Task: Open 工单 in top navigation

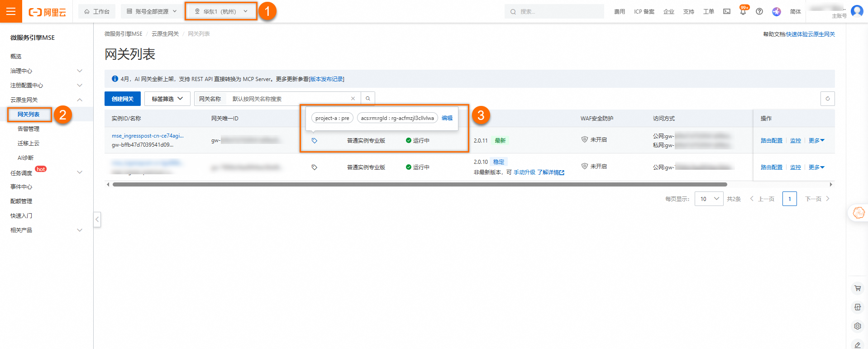Action: tap(708, 12)
